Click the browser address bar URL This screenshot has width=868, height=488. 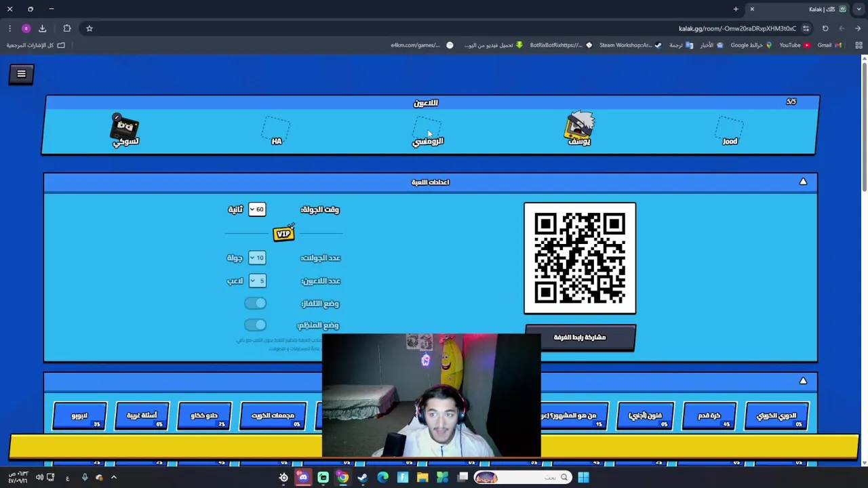tap(737, 28)
